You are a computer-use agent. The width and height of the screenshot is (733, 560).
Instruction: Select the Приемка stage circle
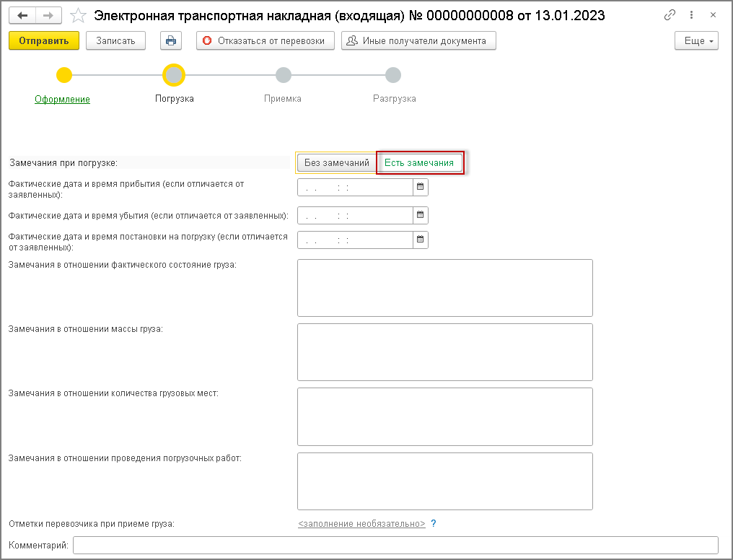point(284,75)
